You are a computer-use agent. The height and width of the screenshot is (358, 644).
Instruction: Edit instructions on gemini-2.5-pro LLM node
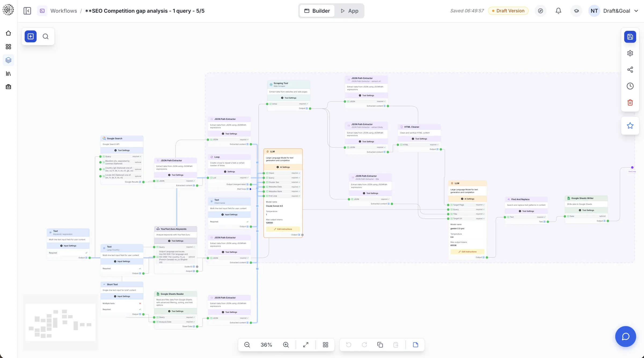coord(467,252)
